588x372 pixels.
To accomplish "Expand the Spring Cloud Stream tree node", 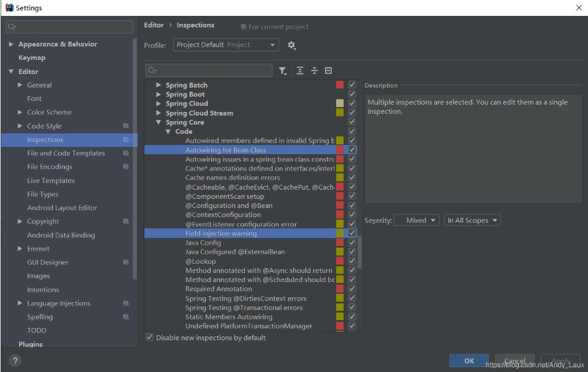I will [x=159, y=113].
